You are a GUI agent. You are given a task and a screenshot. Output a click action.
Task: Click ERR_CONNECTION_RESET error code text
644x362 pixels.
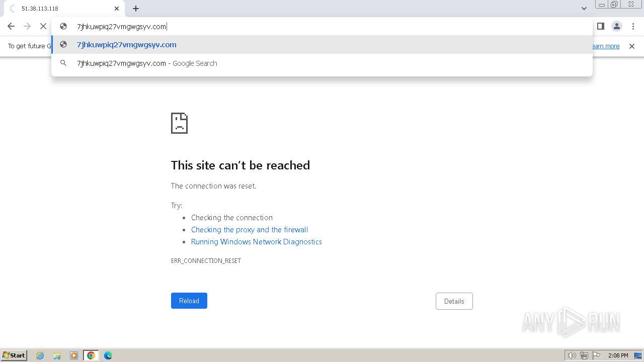coord(206,261)
